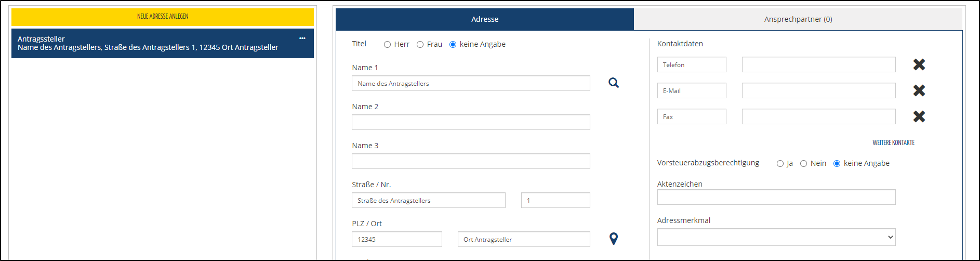This screenshot has width=980, height=261.
Task: Open the Adressmerkmal dropdown
Action: 776,237
